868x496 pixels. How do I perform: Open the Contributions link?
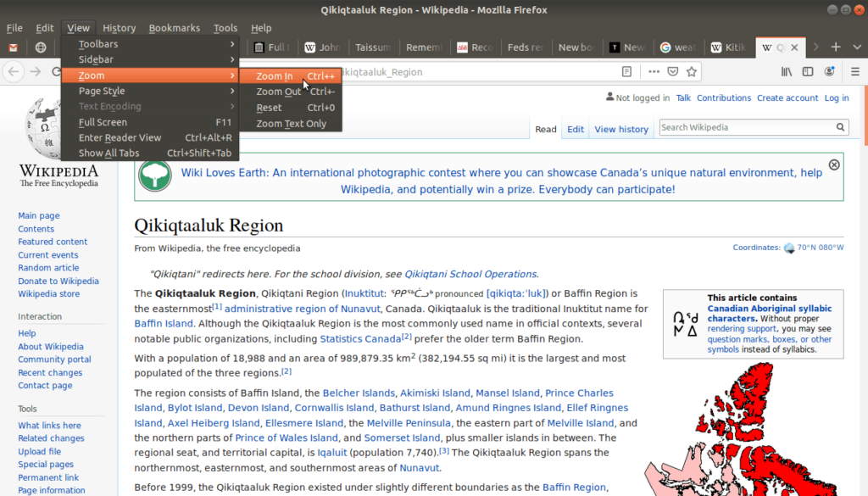[724, 98]
